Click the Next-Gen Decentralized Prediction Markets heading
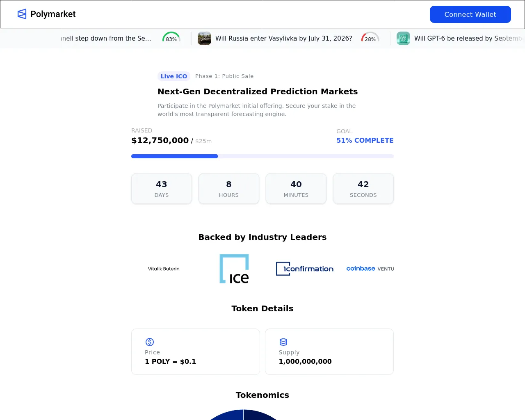Viewport: 525px width, 420px height. 258,91
